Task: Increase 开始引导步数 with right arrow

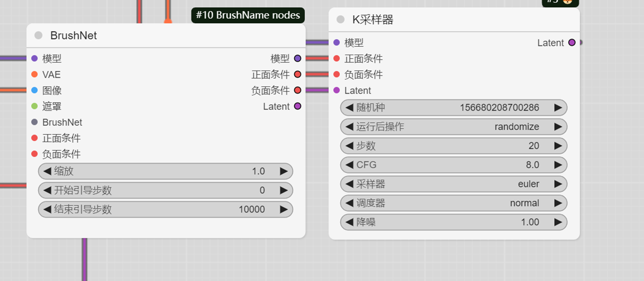Action: coord(284,190)
